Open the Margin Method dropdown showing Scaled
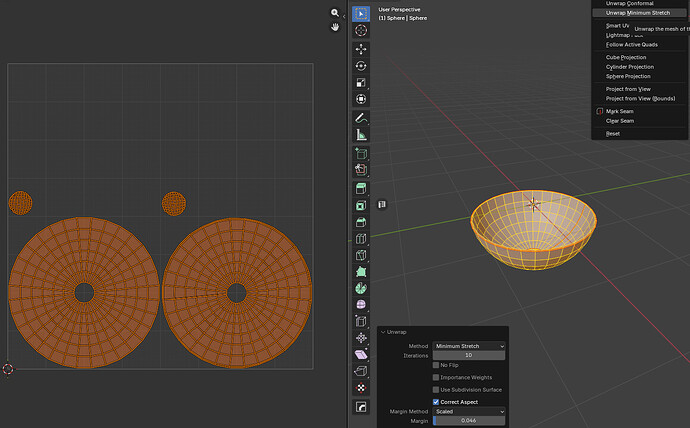 [x=469, y=412]
